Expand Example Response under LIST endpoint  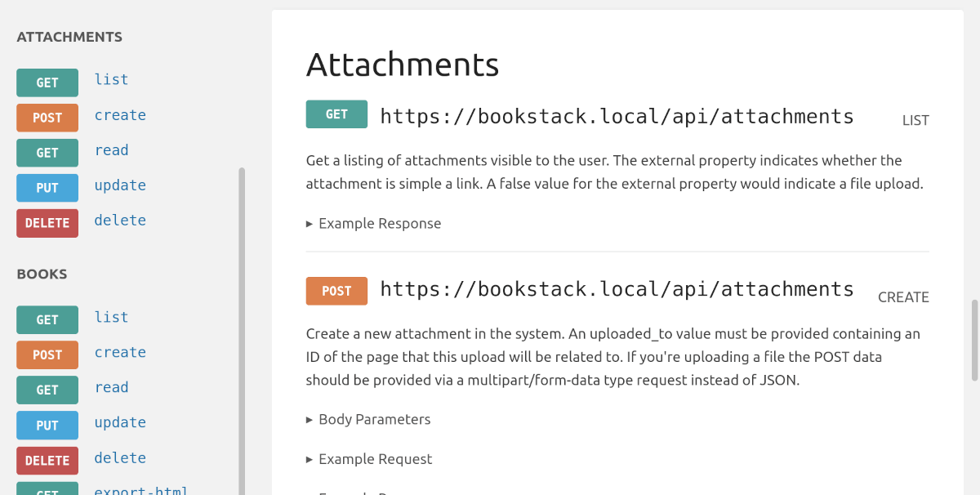tap(373, 224)
